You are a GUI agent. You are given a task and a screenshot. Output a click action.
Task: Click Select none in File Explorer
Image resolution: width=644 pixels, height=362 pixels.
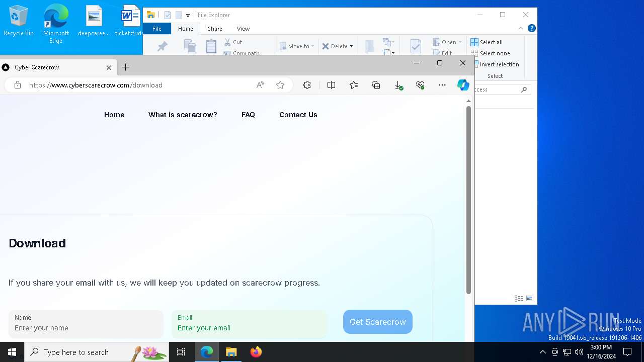(490, 53)
